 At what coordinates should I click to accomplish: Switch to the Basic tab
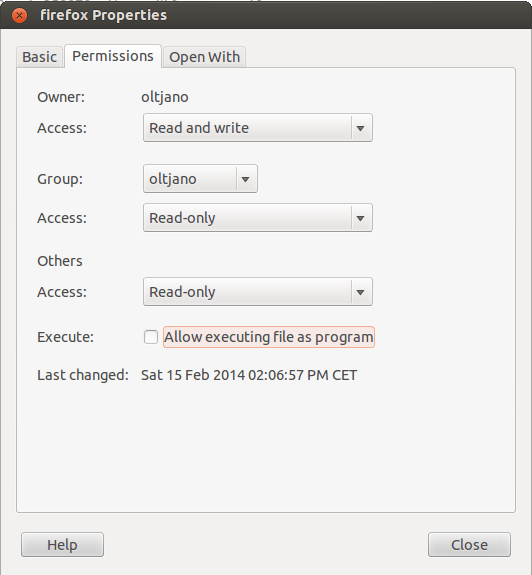click(x=40, y=57)
